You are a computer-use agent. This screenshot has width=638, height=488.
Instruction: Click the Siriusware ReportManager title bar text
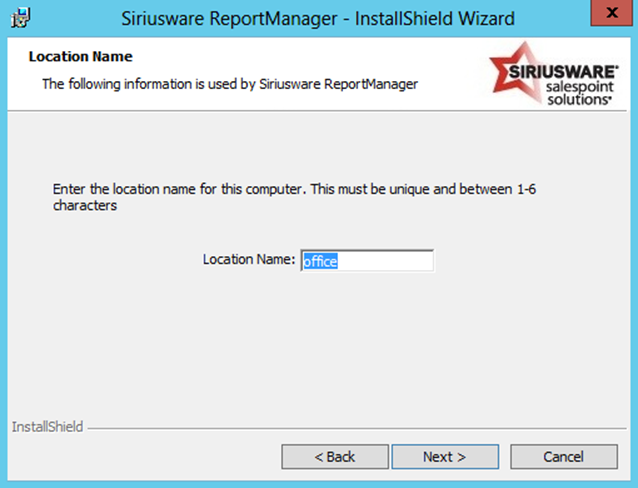pos(317,18)
